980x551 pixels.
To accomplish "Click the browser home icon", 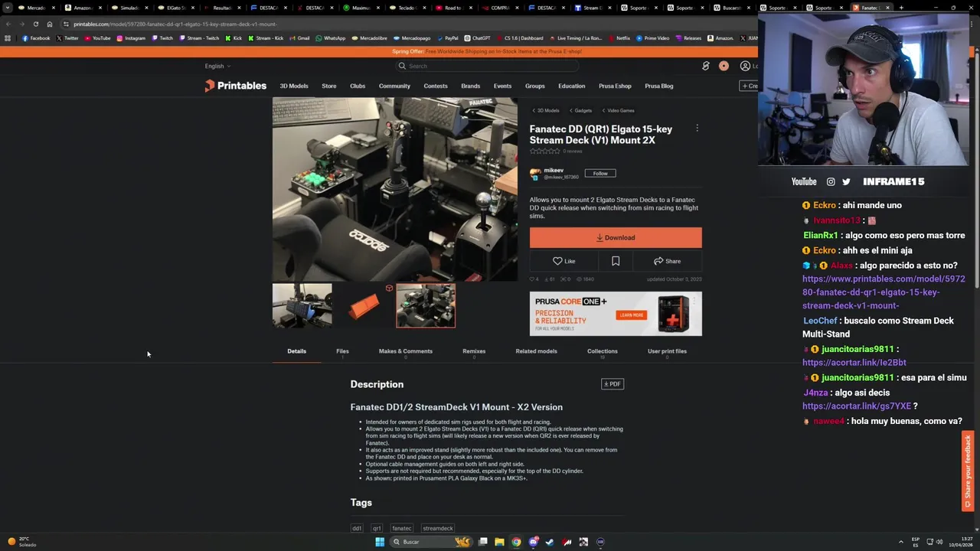I will point(50,24).
